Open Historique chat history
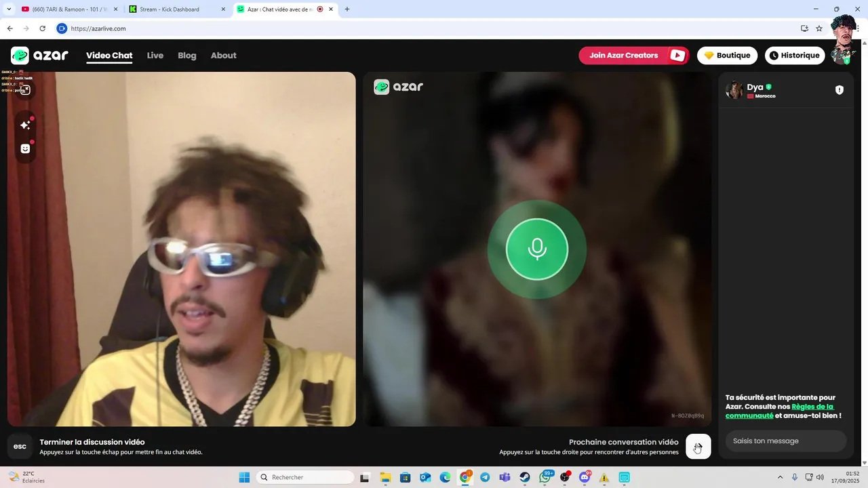Image resolution: width=868 pixels, height=488 pixels. click(795, 56)
